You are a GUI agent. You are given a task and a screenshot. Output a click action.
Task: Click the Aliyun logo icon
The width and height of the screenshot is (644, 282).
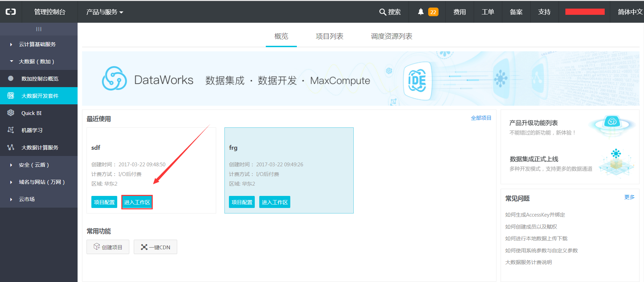tap(11, 12)
